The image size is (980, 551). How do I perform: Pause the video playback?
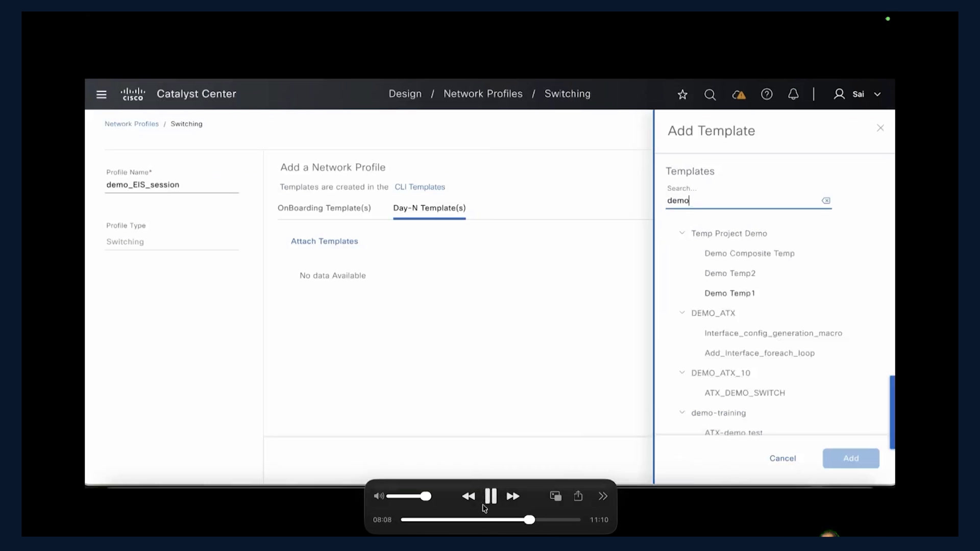[x=491, y=496]
